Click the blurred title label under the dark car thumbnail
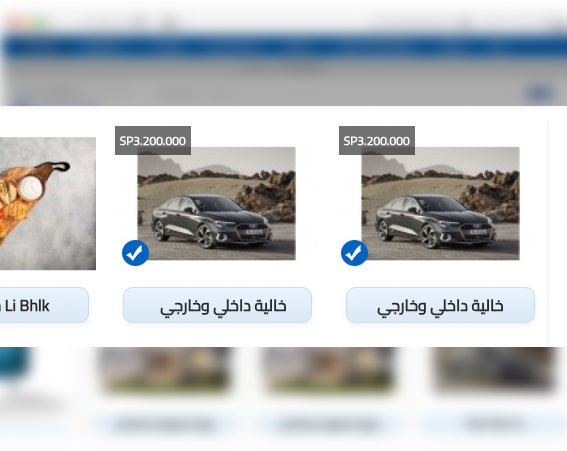 tap(494, 423)
